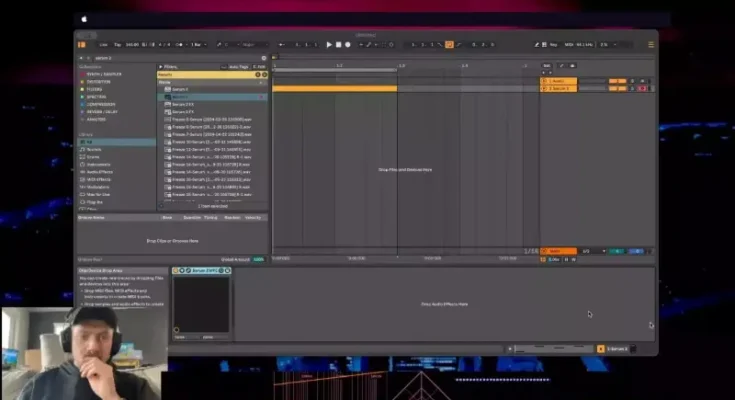
Task: Click the transport Stop button
Action: coord(338,45)
